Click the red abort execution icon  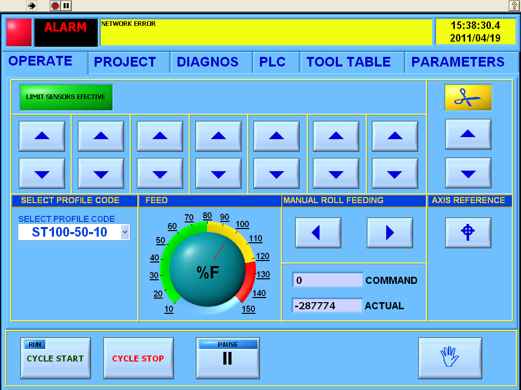(x=55, y=5)
